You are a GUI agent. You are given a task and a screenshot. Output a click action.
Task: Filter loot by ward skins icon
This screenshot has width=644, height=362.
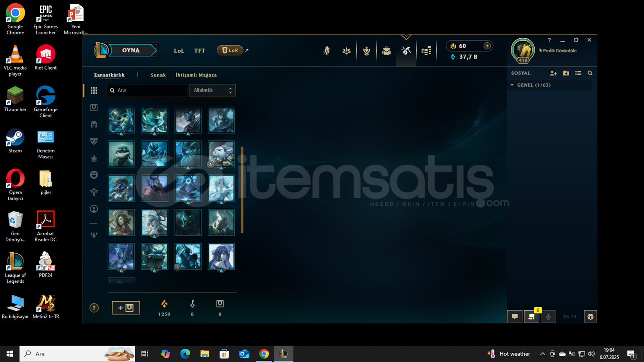point(94,192)
